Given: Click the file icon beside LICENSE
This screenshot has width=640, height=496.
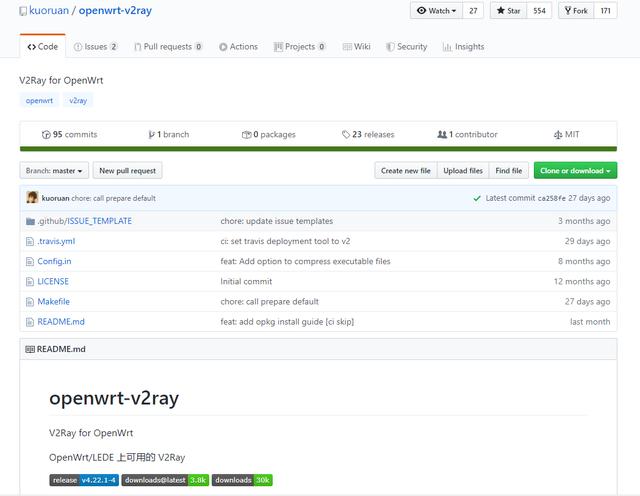Looking at the screenshot, I should (30, 282).
